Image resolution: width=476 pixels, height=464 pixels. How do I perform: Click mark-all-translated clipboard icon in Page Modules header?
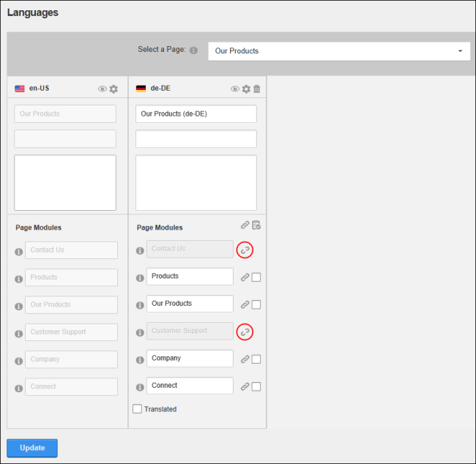click(256, 225)
